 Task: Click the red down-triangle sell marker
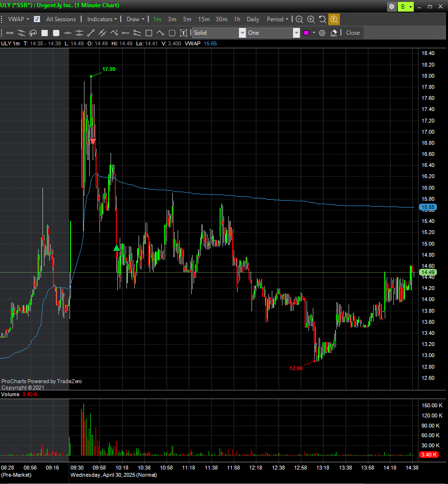click(93, 142)
